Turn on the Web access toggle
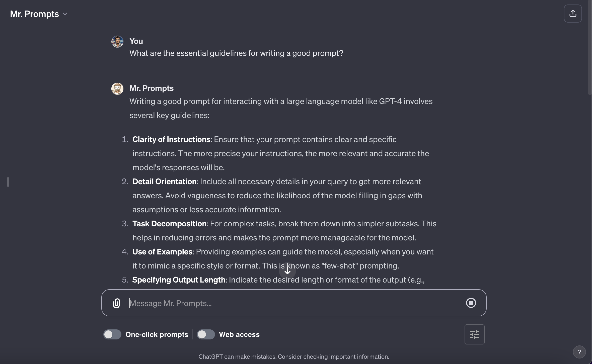This screenshot has height=364, width=592. (x=206, y=334)
